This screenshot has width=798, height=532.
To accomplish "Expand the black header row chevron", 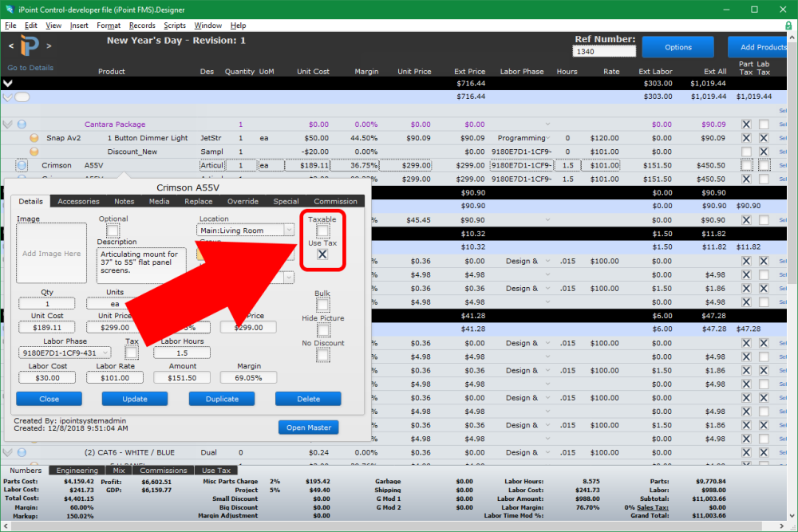I will pos(6,83).
